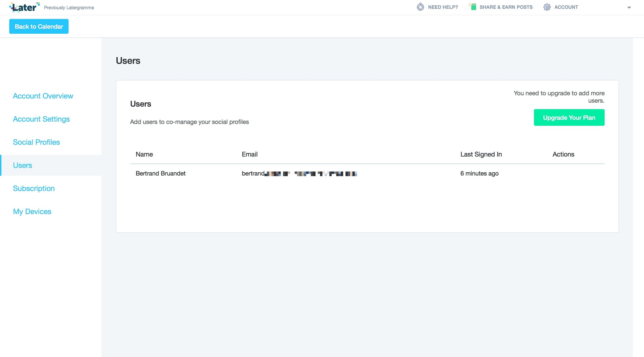Click the Email column header
Screen dimensions: 644x357
[x=250, y=154]
